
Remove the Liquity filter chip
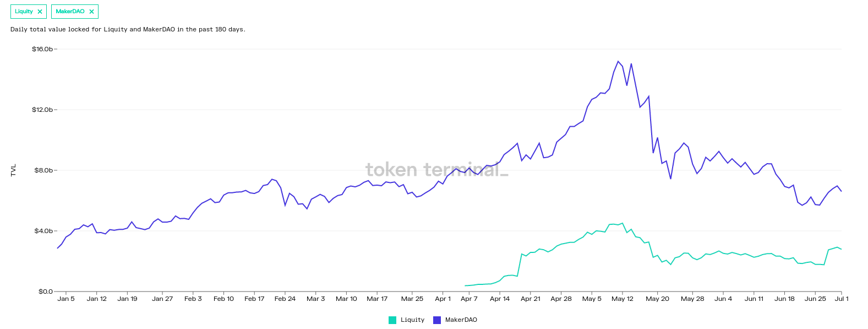(x=39, y=11)
